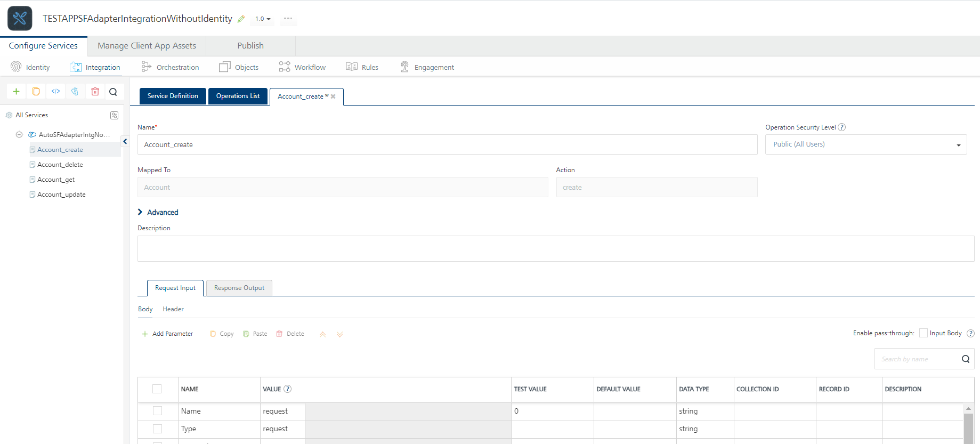This screenshot has width=980, height=444.
Task: Click the Add Parameter button
Action: coord(167,334)
